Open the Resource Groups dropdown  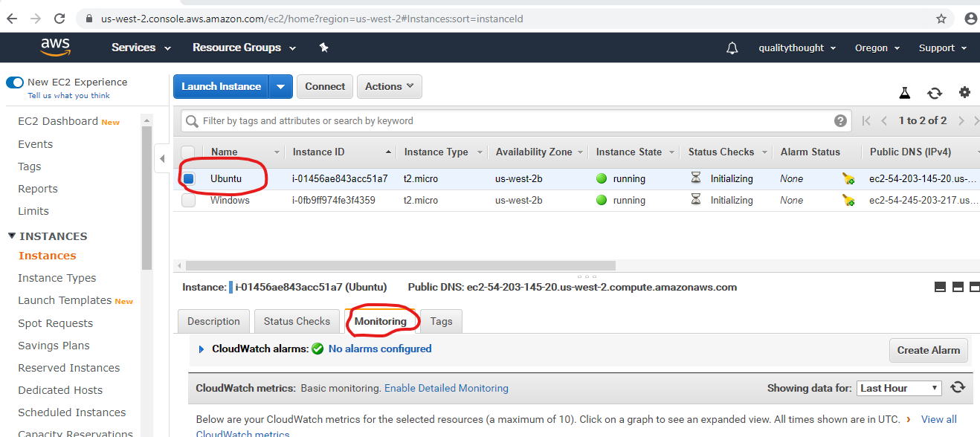pyautogui.click(x=244, y=48)
